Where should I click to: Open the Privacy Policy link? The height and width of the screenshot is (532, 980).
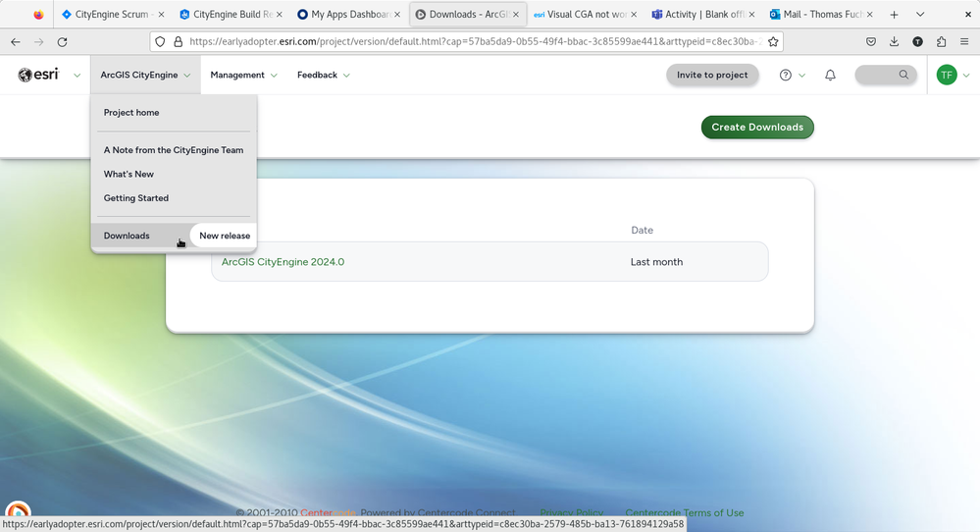pyautogui.click(x=571, y=512)
